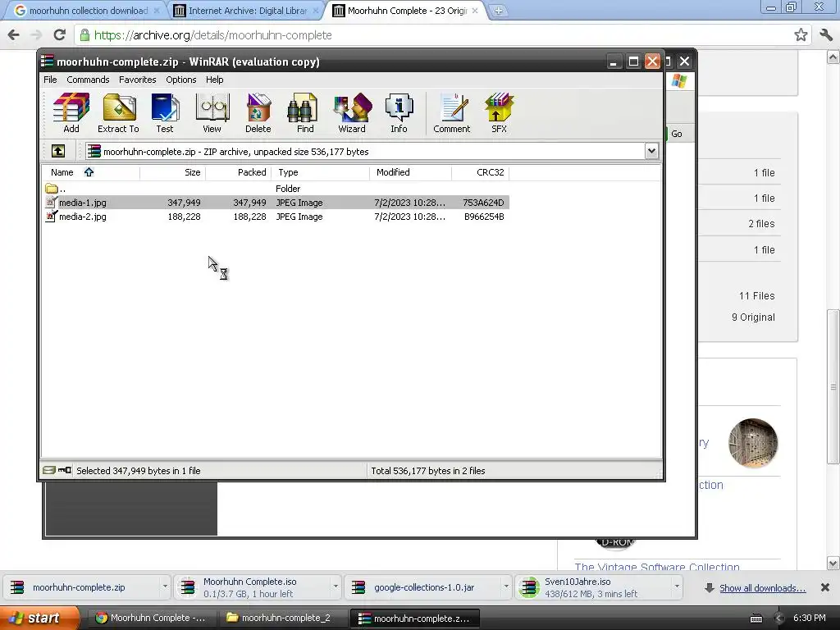840x630 pixels.
Task: Click the Extract To toolbar icon
Action: point(118,112)
